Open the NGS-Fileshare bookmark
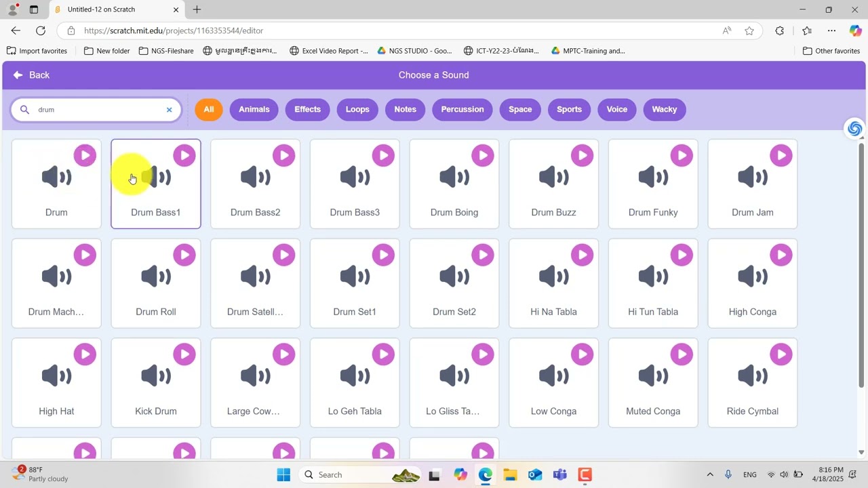The image size is (868, 488). (166, 51)
